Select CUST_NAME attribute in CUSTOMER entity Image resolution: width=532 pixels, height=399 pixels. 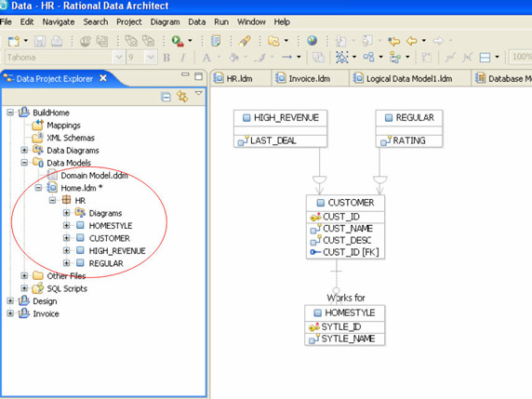tap(348, 229)
